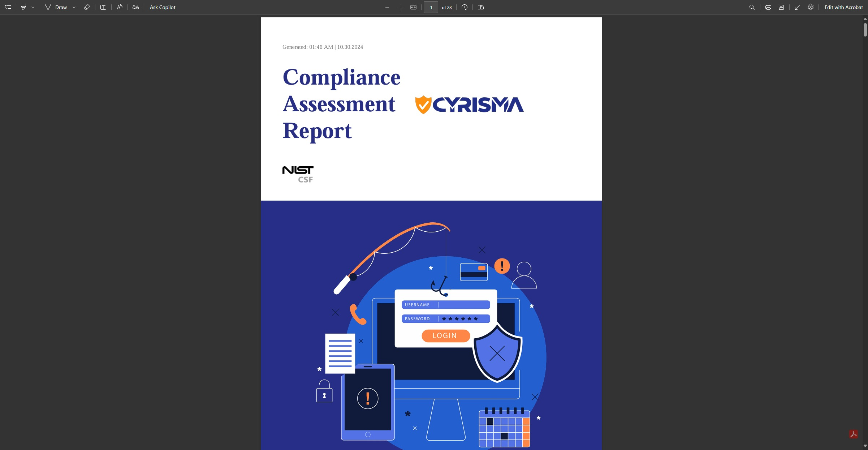Viewport: 868px width, 450px height.
Task: Activate the Draw tool
Action: 56,7
